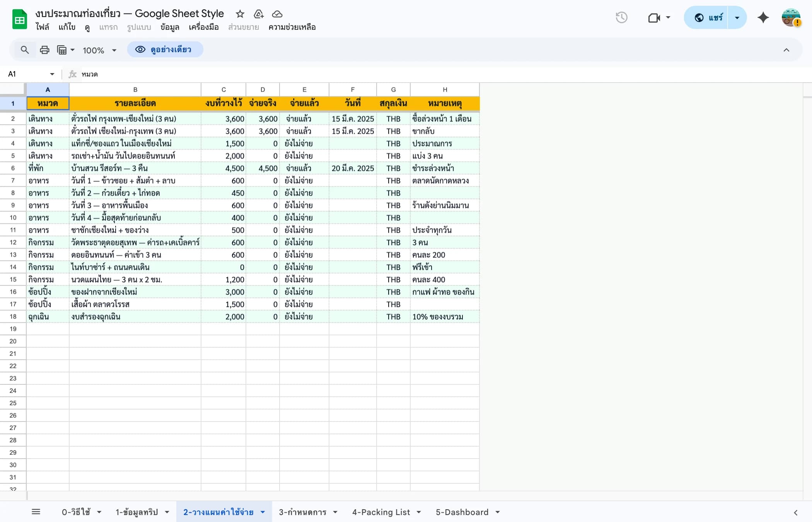Click the Print icon

click(x=44, y=49)
